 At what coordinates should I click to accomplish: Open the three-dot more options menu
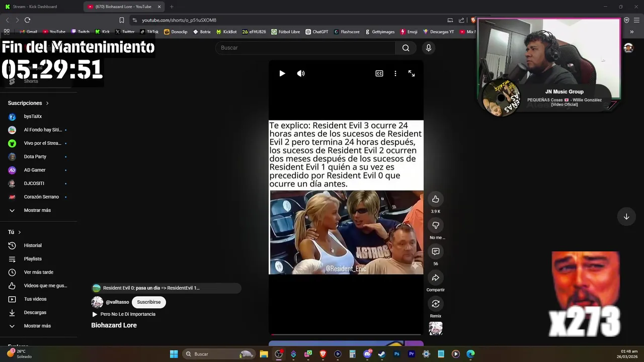(395, 73)
